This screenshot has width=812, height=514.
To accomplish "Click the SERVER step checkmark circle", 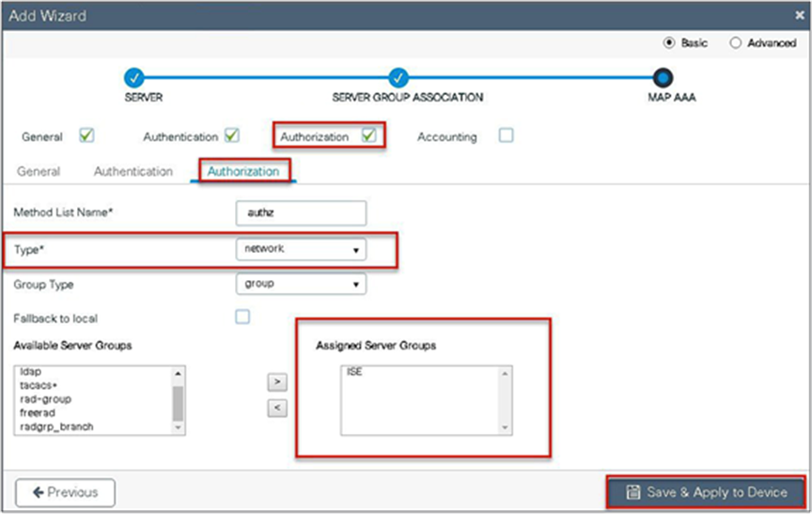I will tap(134, 78).
